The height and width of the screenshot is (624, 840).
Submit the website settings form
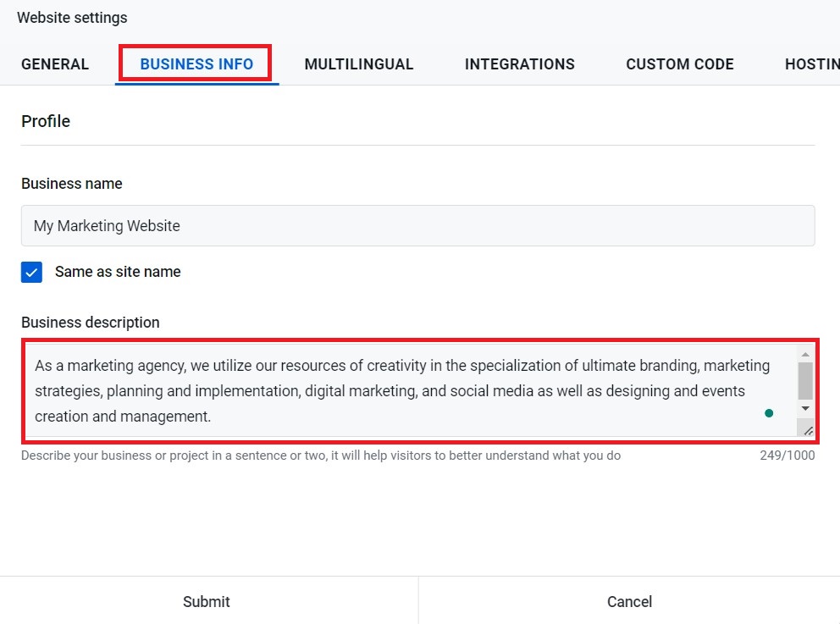(207, 602)
